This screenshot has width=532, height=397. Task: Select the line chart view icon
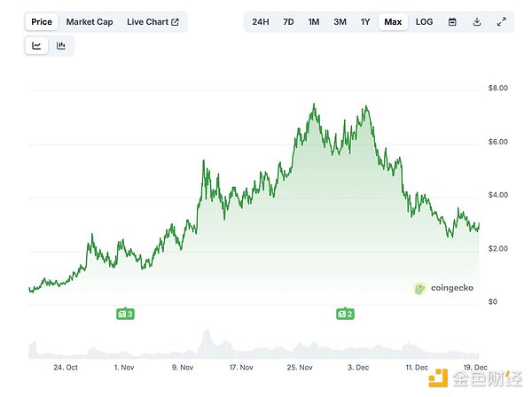tap(36, 46)
